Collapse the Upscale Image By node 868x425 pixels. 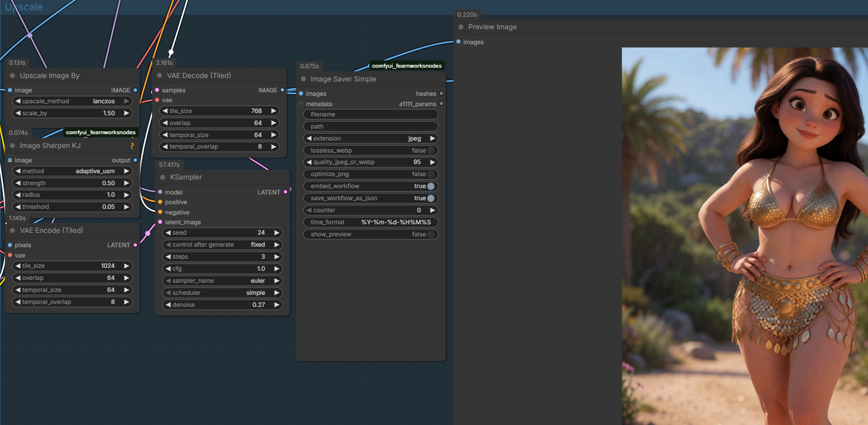[x=13, y=76]
